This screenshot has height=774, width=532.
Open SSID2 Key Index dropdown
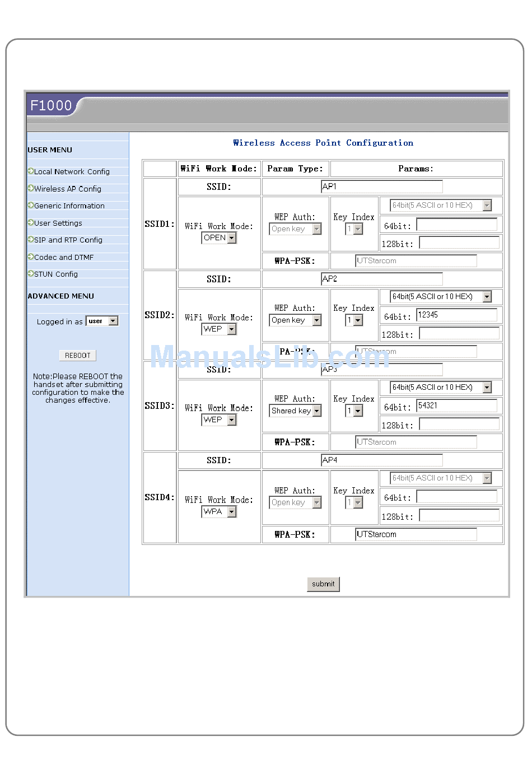click(x=354, y=320)
